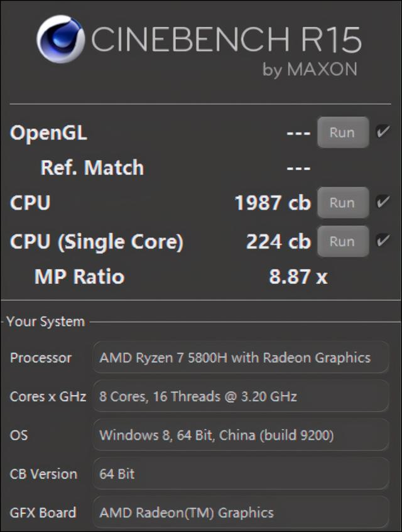Toggle the OpenGL test checkbox
The width and height of the screenshot is (402, 532).
click(382, 132)
